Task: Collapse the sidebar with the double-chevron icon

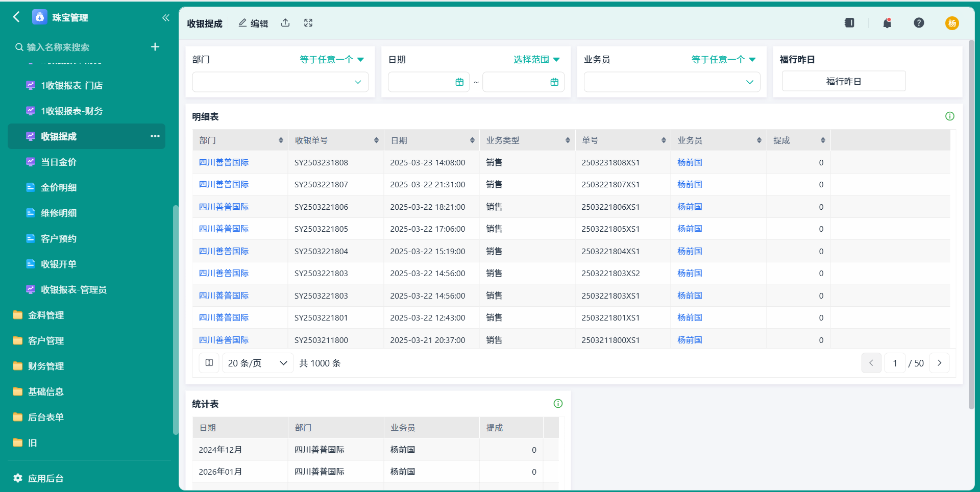Action: (165, 17)
